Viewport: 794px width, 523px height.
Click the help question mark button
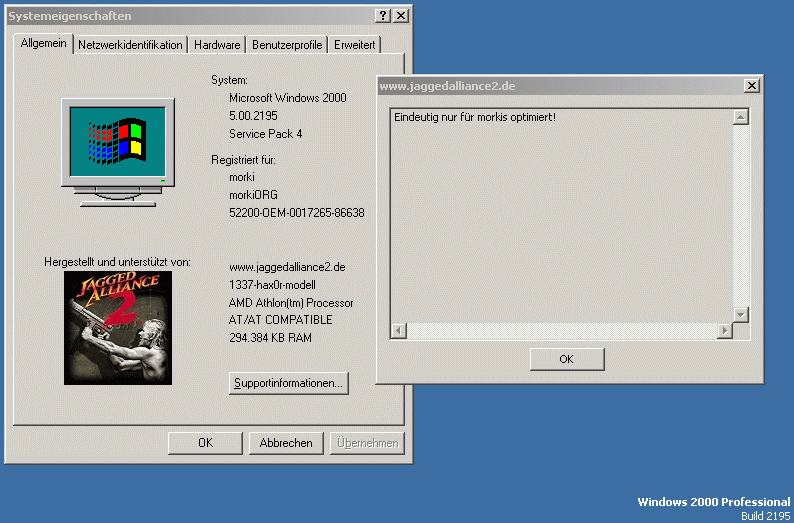[x=383, y=16]
